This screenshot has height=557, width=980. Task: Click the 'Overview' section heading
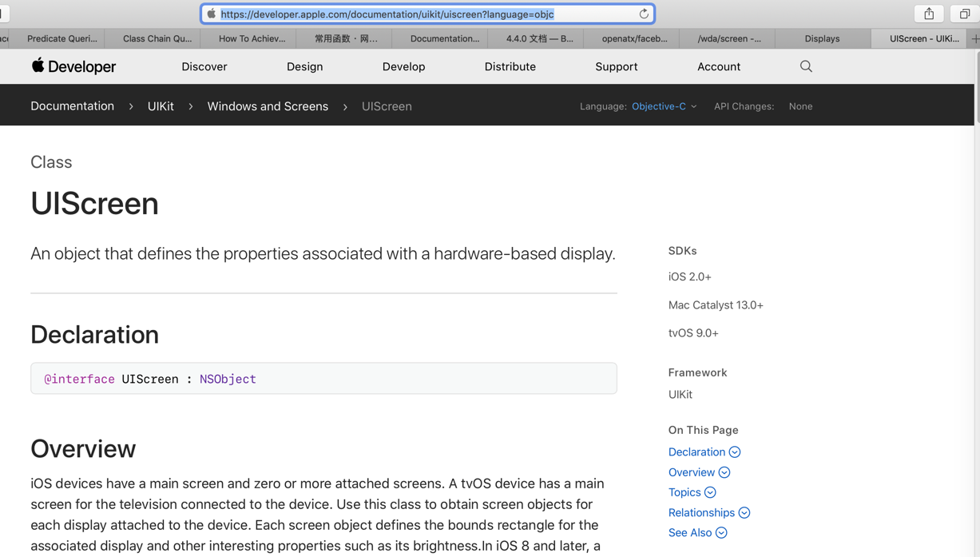click(83, 449)
